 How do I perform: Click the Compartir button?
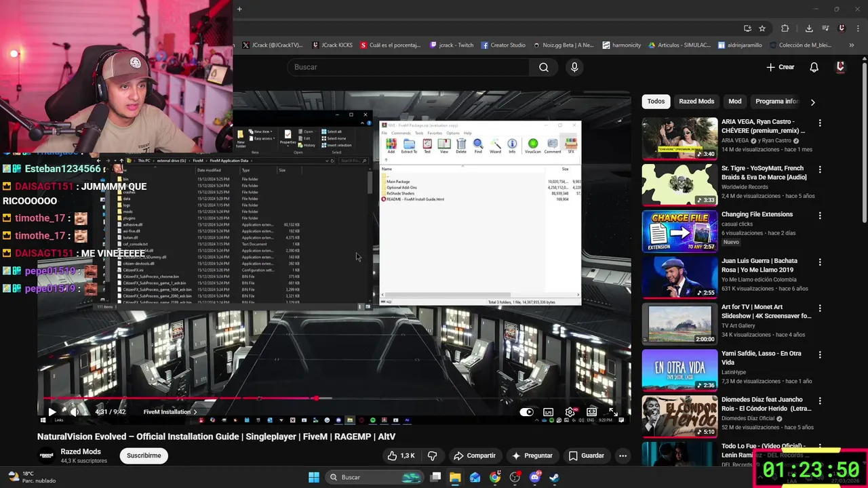(x=475, y=455)
